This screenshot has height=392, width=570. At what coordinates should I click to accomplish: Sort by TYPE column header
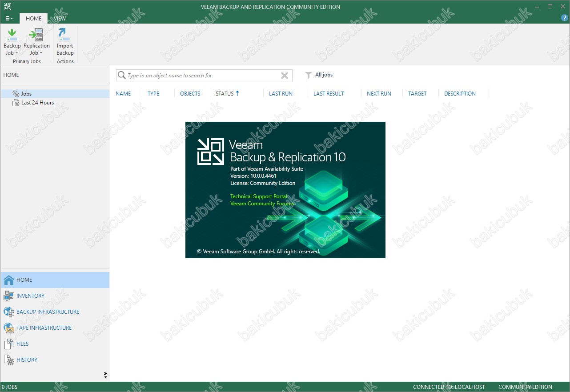(153, 94)
